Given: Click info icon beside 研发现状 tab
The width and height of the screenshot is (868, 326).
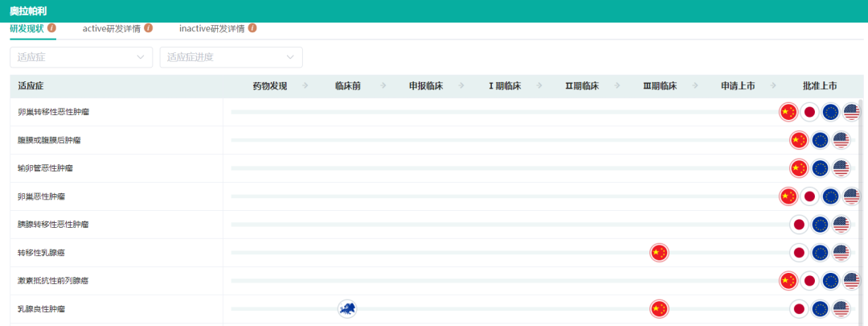Looking at the screenshot, I should pos(51,27).
